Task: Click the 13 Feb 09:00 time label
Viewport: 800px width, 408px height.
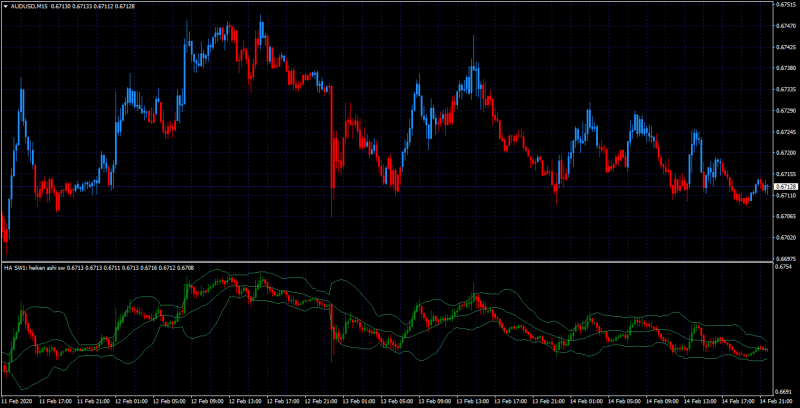Action: click(434, 400)
